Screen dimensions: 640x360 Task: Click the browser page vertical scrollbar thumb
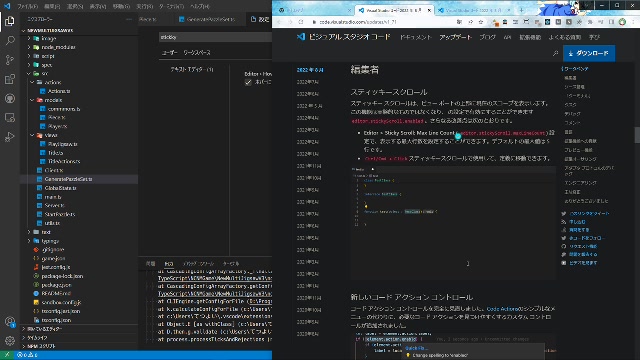(x=637, y=135)
